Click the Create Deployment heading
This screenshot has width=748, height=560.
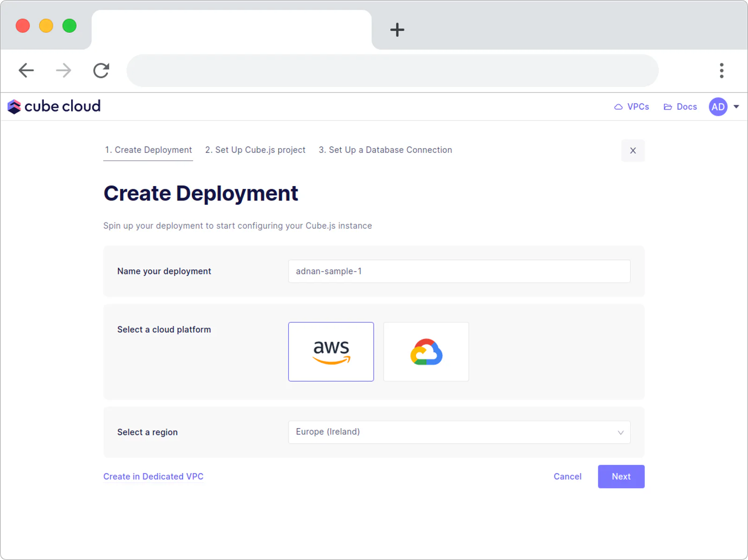click(x=201, y=194)
